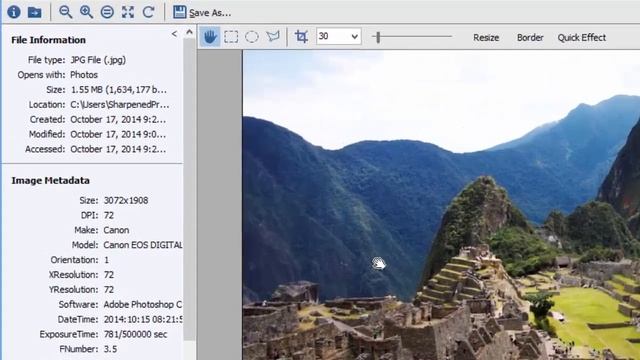The height and width of the screenshot is (360, 640).
Task: Click the blue info icon
Action: (x=14, y=12)
